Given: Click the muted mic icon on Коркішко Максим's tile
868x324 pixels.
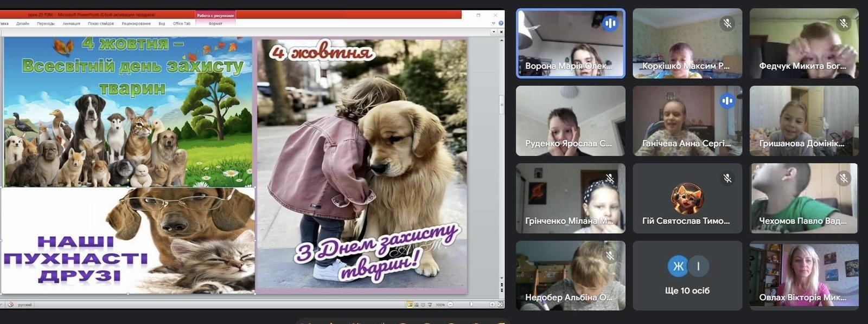Looking at the screenshot, I should coord(727,23).
